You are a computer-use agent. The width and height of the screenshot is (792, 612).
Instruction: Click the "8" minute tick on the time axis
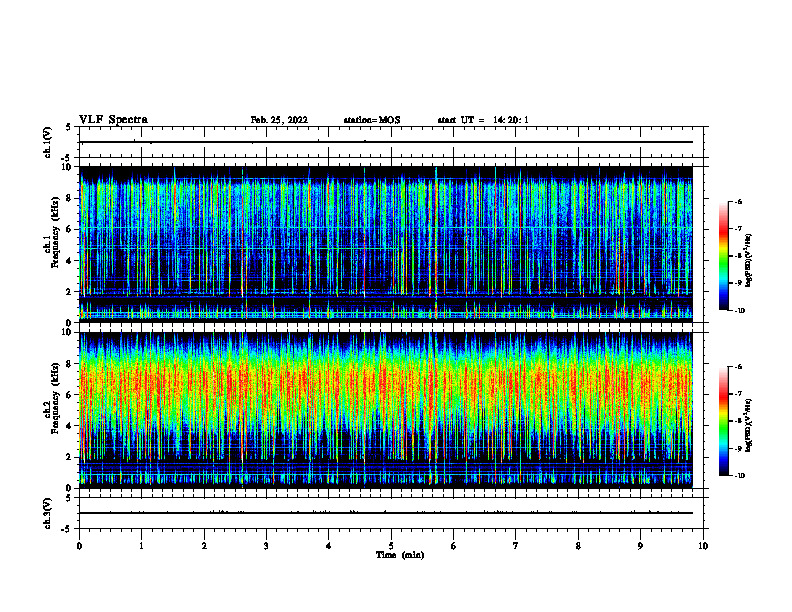pyautogui.click(x=578, y=546)
